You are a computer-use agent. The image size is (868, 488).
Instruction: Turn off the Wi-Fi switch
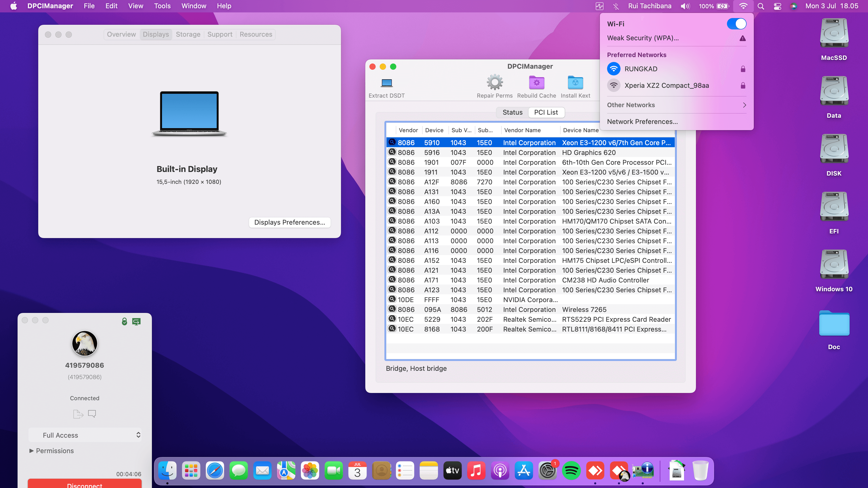737,23
